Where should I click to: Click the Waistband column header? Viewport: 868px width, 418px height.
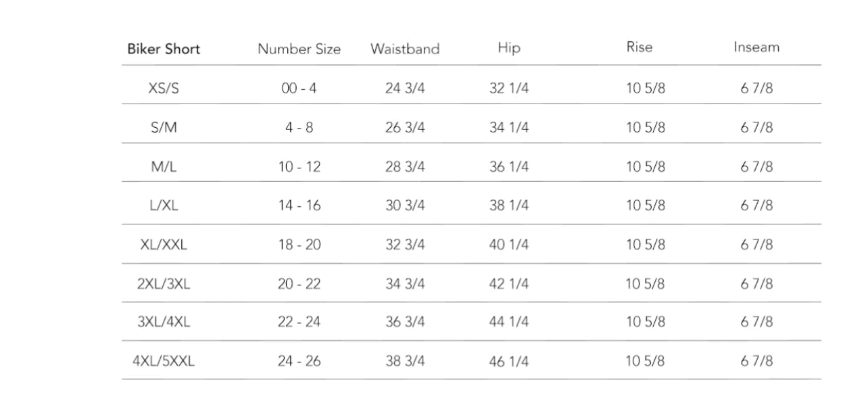click(404, 49)
